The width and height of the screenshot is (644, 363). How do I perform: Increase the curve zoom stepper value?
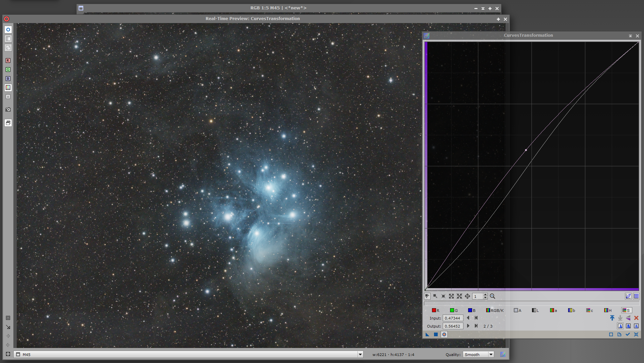485,294
